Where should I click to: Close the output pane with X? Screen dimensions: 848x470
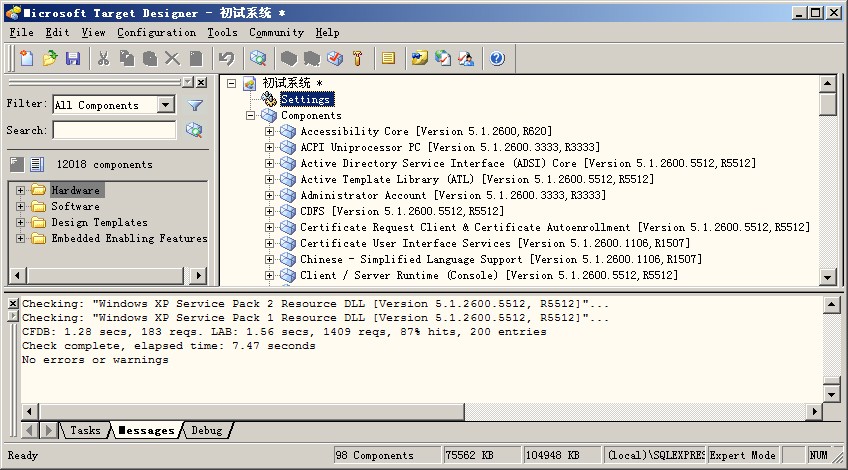click(x=14, y=303)
